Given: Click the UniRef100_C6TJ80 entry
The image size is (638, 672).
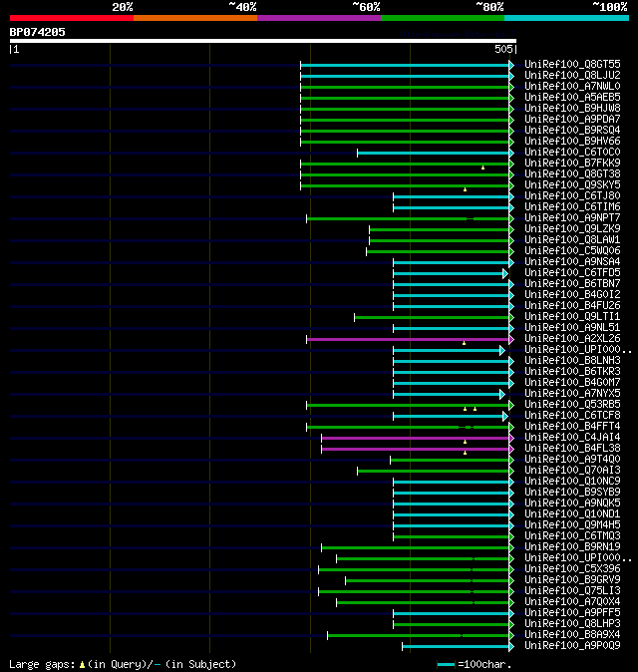Looking at the screenshot, I should (x=572, y=195).
